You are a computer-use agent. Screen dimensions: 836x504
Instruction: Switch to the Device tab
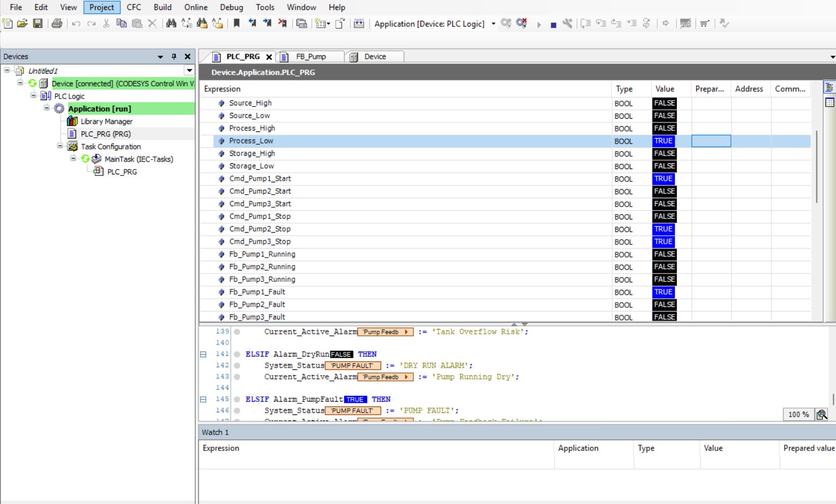(x=375, y=57)
